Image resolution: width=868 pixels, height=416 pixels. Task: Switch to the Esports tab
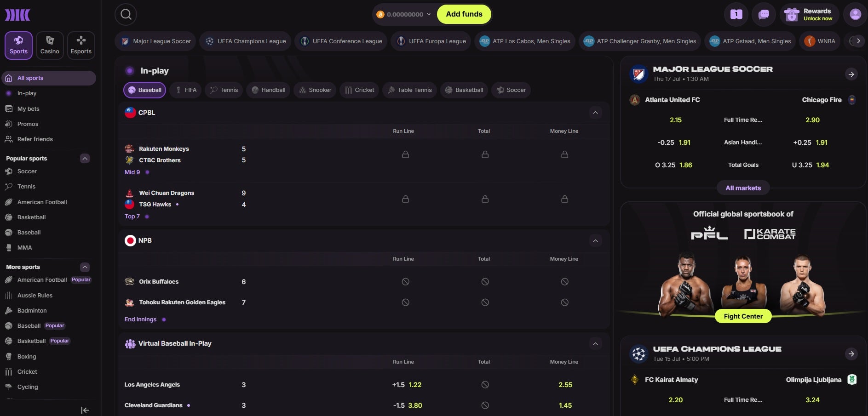[x=81, y=46]
